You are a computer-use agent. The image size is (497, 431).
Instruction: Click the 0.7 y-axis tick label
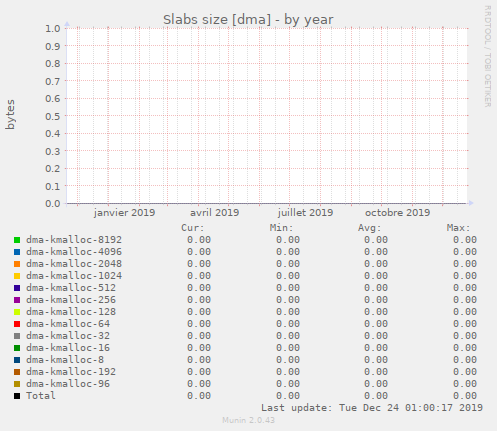click(53, 81)
